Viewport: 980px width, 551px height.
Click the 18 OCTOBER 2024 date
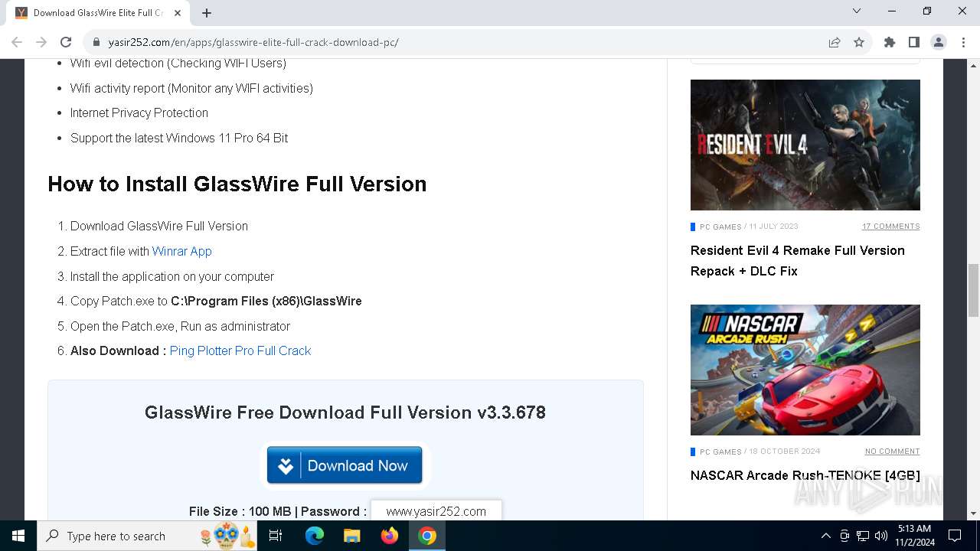(x=785, y=452)
